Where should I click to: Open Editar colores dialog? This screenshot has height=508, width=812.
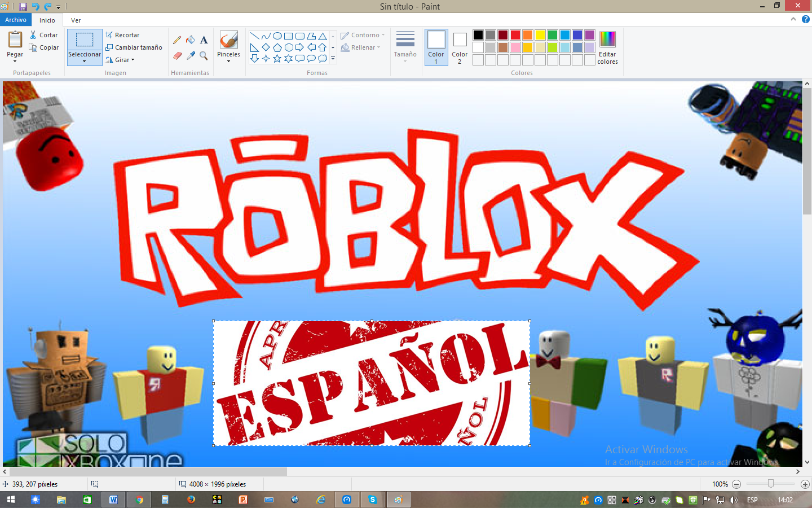pyautogui.click(x=607, y=47)
